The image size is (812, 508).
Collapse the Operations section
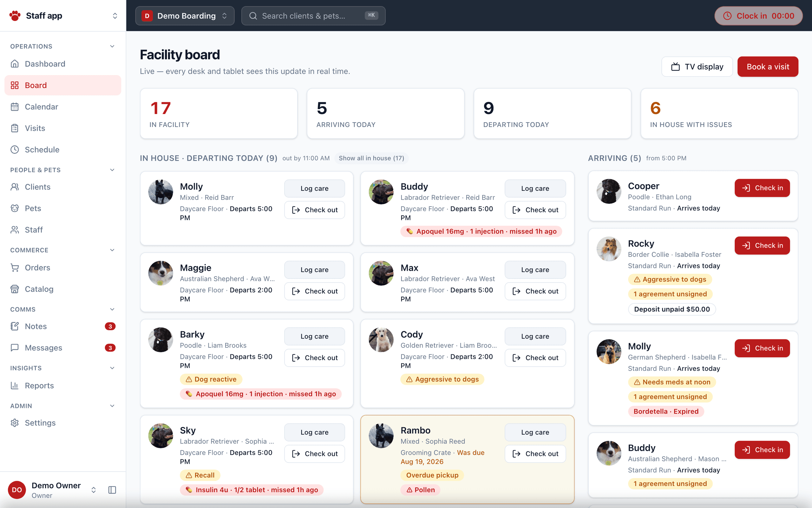click(x=112, y=46)
